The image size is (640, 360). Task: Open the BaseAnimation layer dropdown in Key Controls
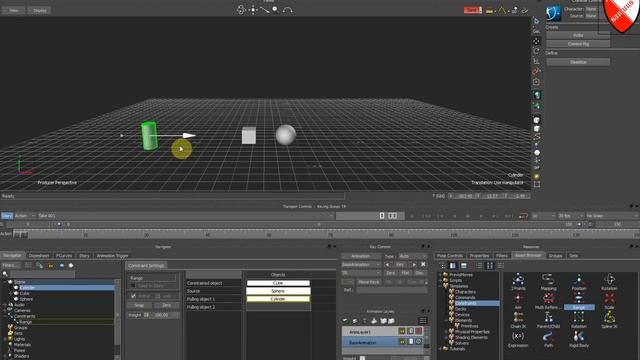click(x=361, y=264)
